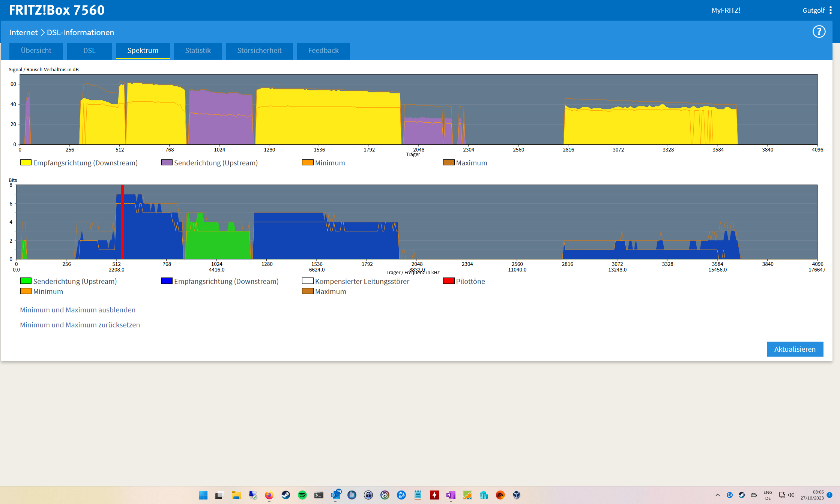Expand hidden system tray icons chevron
The height and width of the screenshot is (504, 840).
click(x=717, y=495)
